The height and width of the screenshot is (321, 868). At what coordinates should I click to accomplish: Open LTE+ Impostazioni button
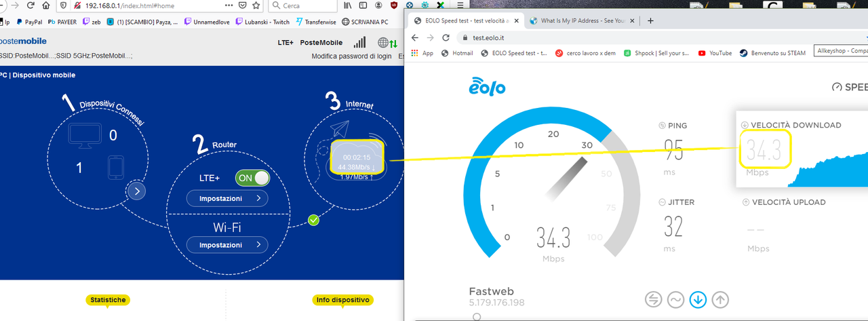[227, 199]
